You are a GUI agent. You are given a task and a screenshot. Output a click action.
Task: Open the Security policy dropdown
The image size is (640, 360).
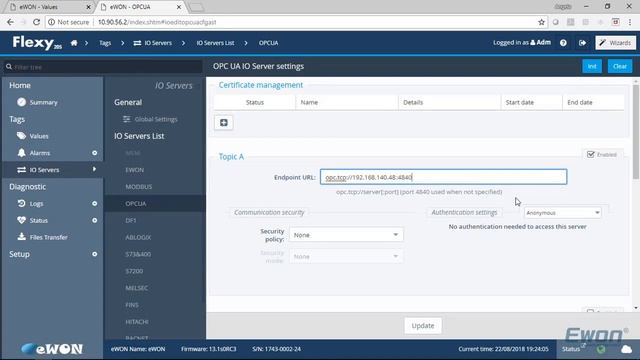(346, 235)
